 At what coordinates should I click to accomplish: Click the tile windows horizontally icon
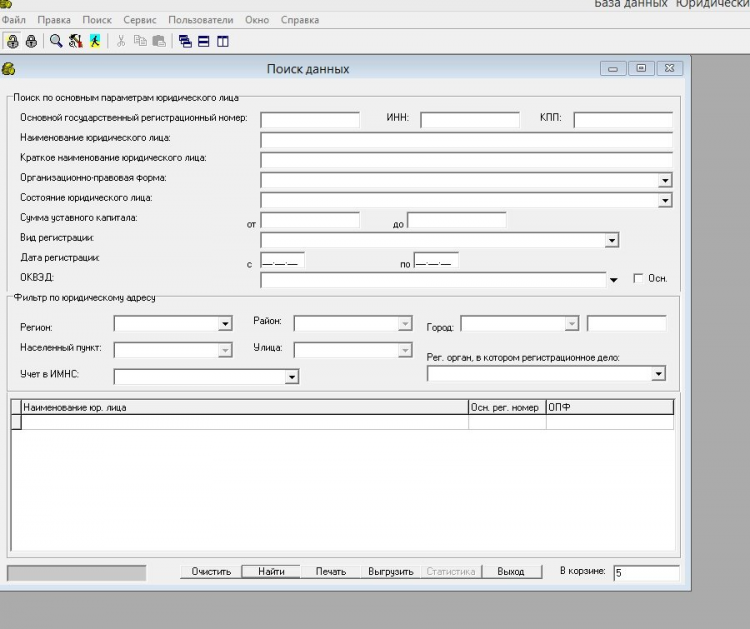203,41
